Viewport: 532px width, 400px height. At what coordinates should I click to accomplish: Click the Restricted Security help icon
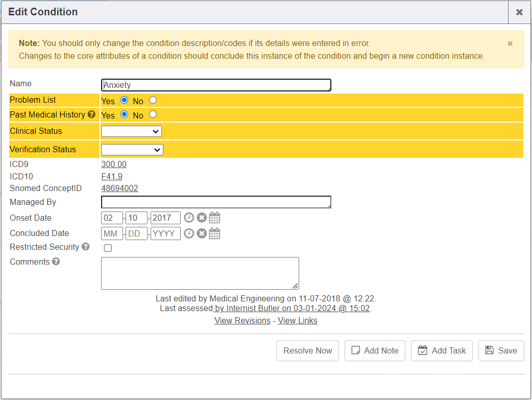click(86, 247)
